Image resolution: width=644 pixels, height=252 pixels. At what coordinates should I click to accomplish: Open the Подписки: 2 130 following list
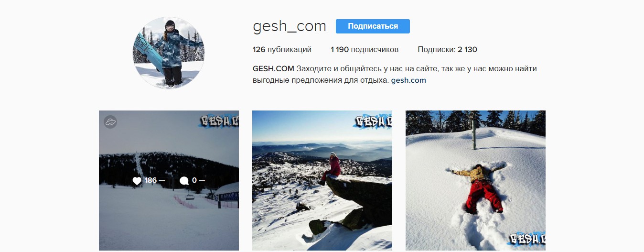coord(447,49)
